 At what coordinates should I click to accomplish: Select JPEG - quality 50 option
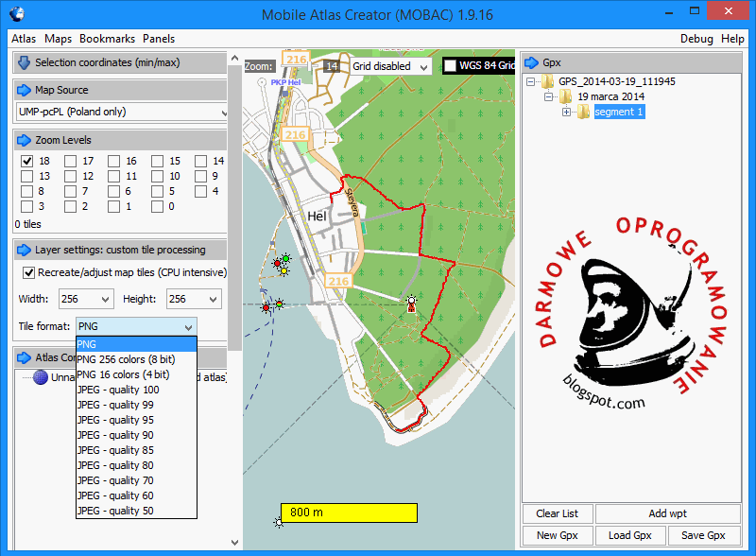[x=136, y=512]
